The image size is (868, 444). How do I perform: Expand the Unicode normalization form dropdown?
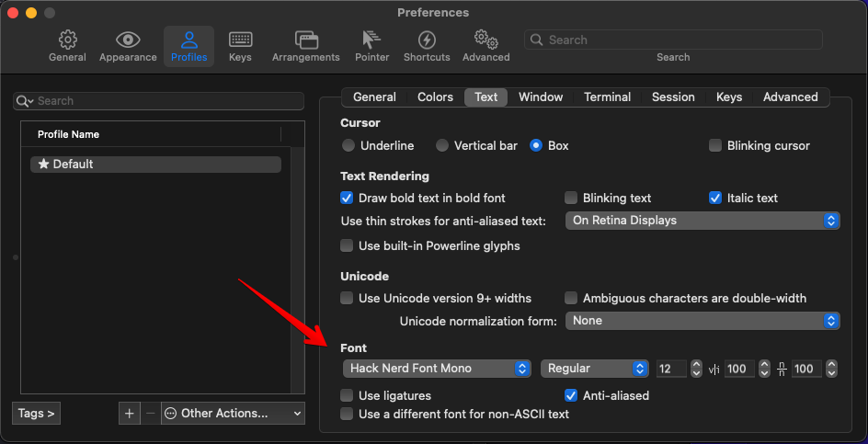(702, 321)
